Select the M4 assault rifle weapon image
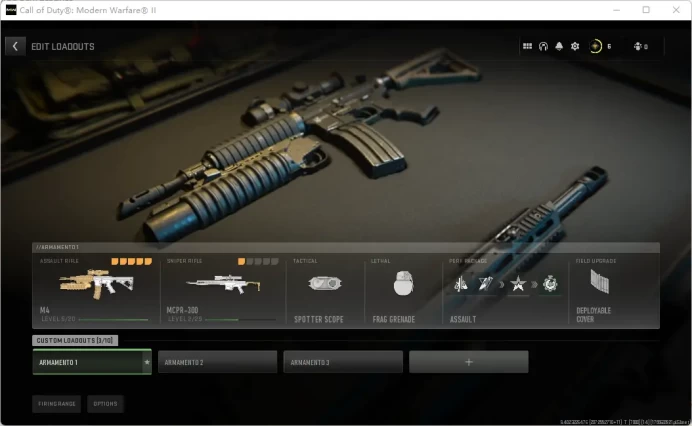The height and width of the screenshot is (426, 692). click(x=97, y=283)
